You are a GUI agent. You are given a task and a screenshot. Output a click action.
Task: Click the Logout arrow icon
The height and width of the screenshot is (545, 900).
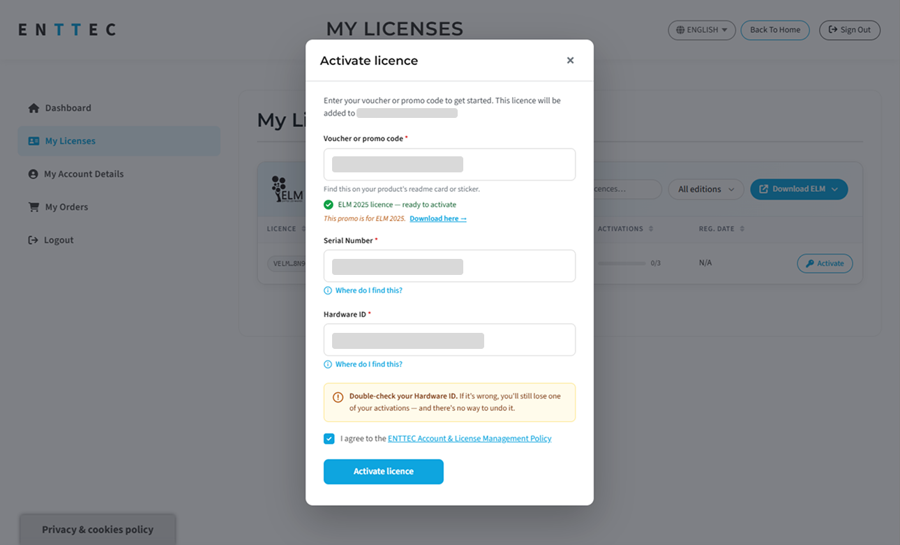[33, 240]
